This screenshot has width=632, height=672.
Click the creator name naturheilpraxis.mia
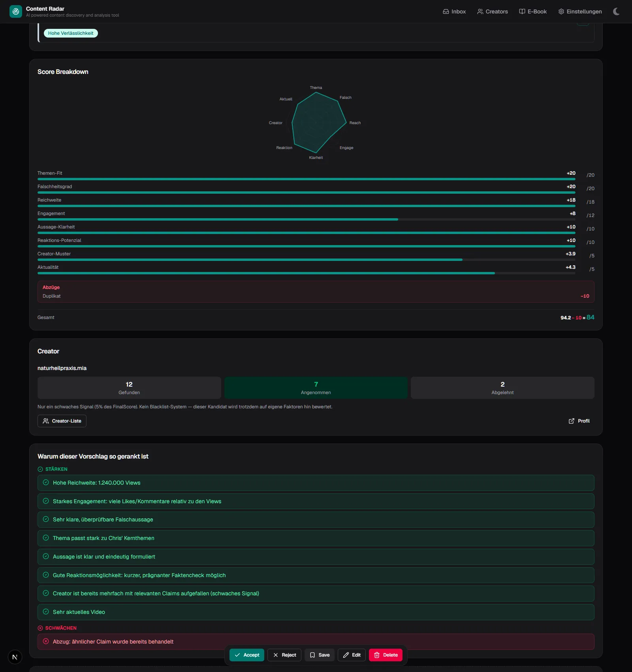pyautogui.click(x=62, y=368)
